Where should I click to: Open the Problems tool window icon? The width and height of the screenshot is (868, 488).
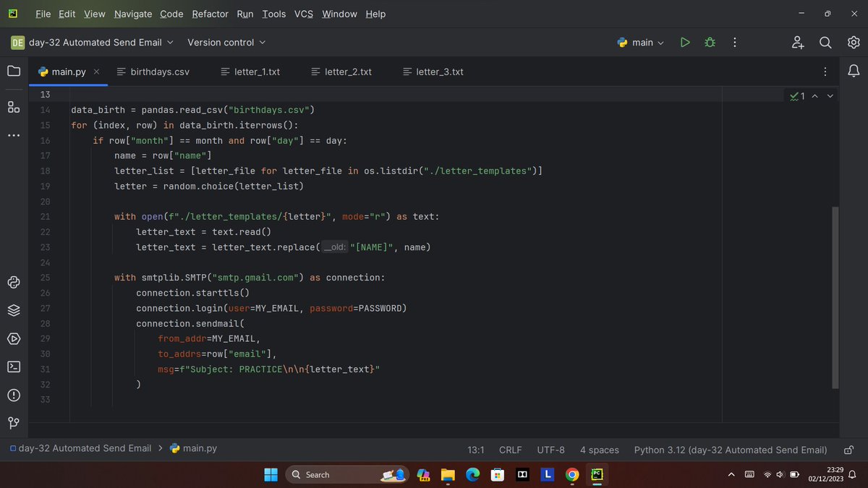pos(14,395)
